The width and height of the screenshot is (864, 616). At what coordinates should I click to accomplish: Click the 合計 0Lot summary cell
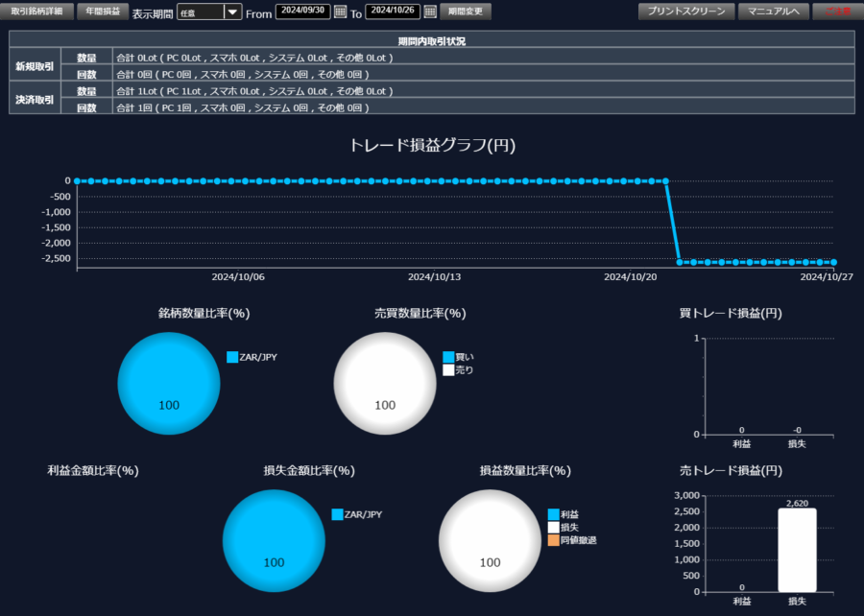point(484,58)
